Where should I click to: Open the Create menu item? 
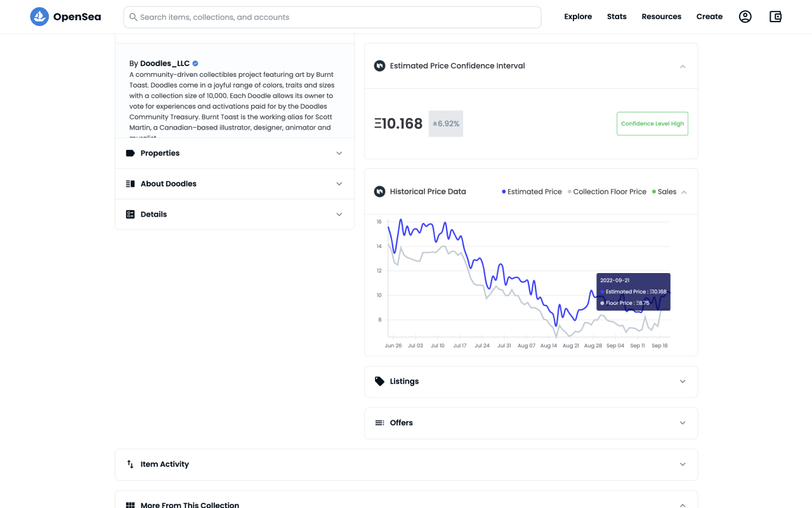(709, 17)
